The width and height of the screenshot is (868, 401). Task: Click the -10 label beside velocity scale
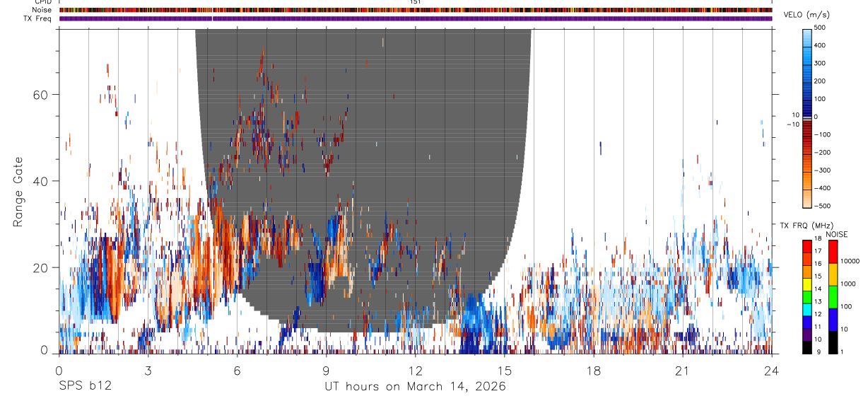[x=794, y=124]
